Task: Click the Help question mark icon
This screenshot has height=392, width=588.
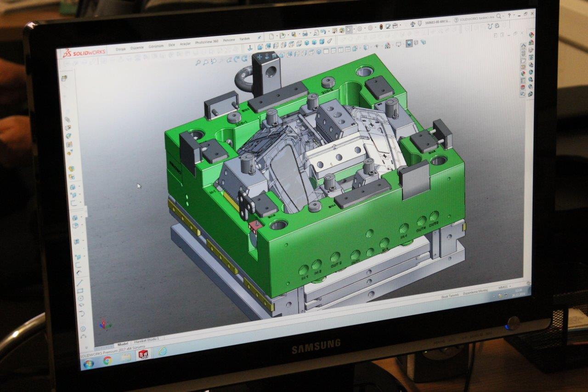Action: pyautogui.click(x=509, y=16)
